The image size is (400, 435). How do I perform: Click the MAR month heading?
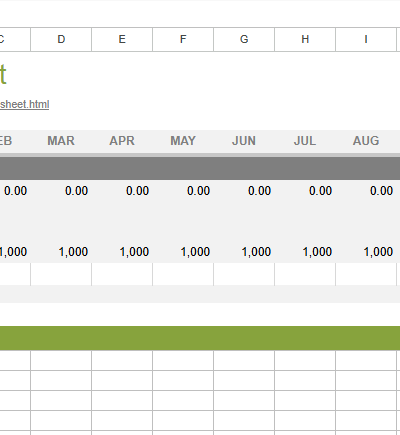click(x=61, y=141)
